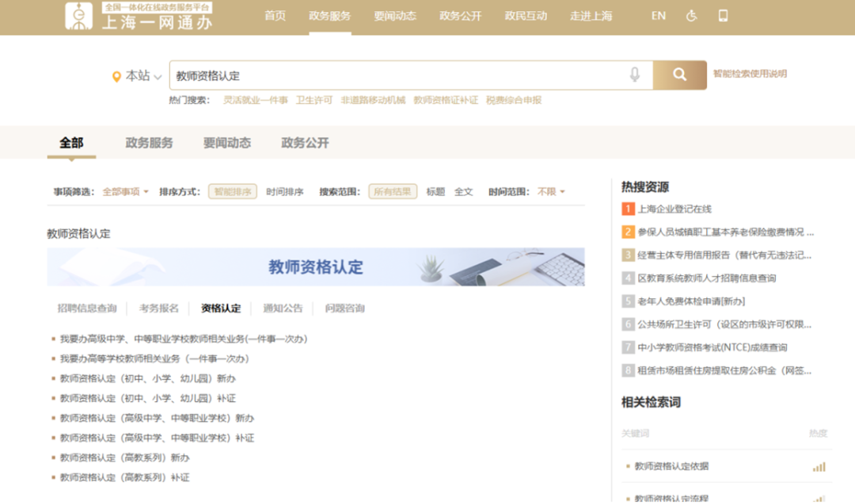Expand the 本站 site scope dropdown
855x504 pixels.
tap(143, 76)
